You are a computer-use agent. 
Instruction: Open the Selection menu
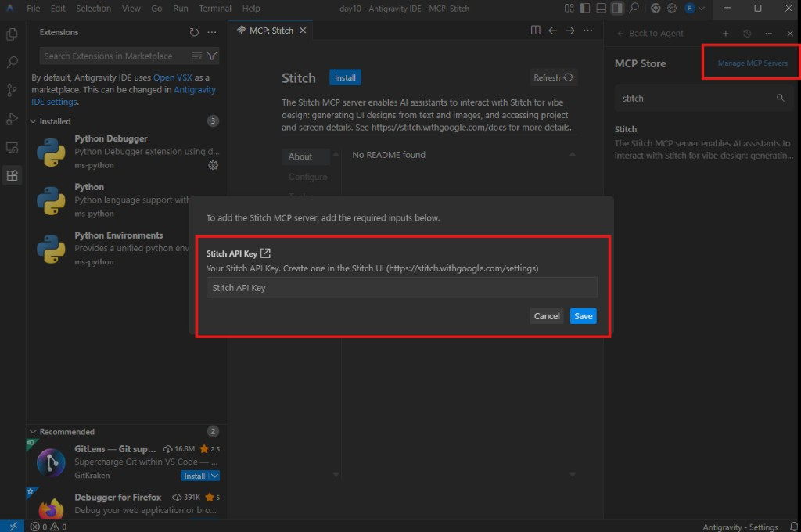coord(94,8)
